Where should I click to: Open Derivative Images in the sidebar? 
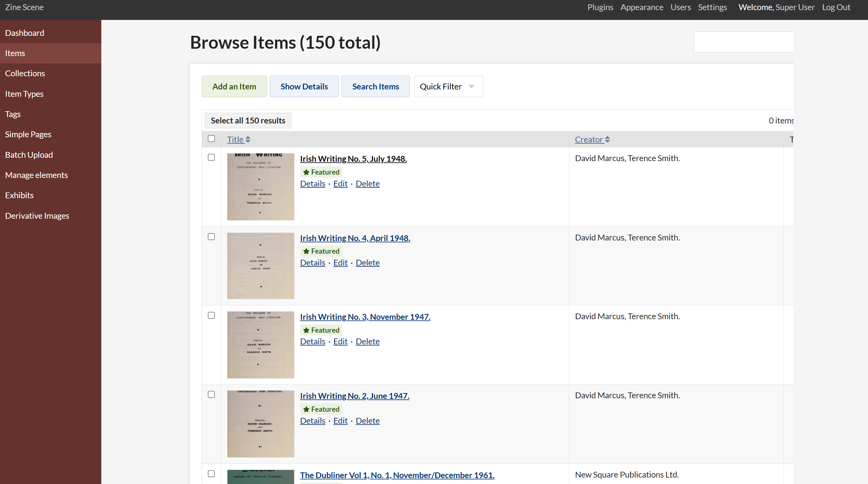51,216
